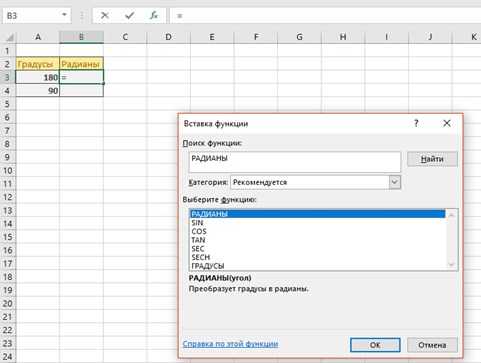Expand the Категория dropdown list
The height and width of the screenshot is (363, 481).
point(395,182)
